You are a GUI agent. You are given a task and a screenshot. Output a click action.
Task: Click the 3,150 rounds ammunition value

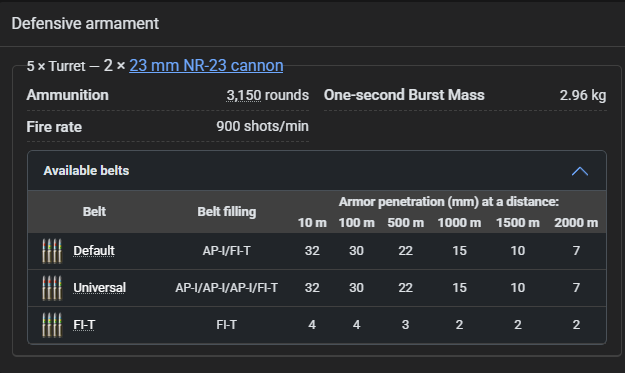pos(267,95)
